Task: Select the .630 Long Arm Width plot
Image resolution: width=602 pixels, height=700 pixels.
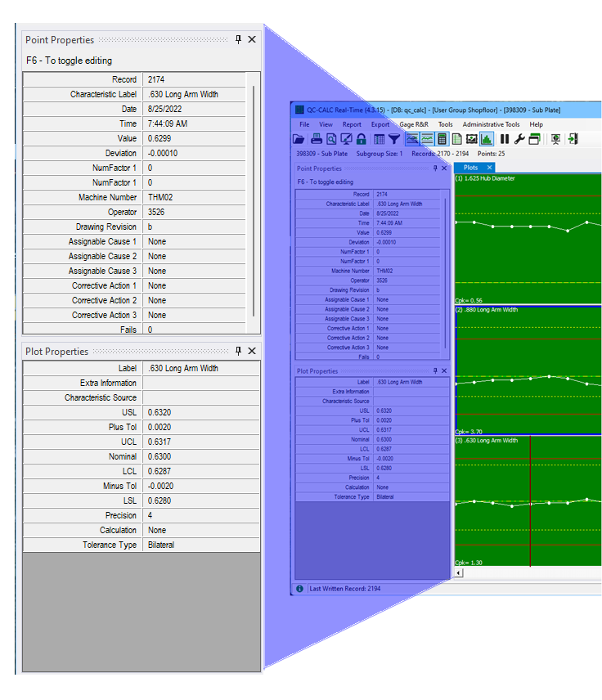Action: point(528,501)
